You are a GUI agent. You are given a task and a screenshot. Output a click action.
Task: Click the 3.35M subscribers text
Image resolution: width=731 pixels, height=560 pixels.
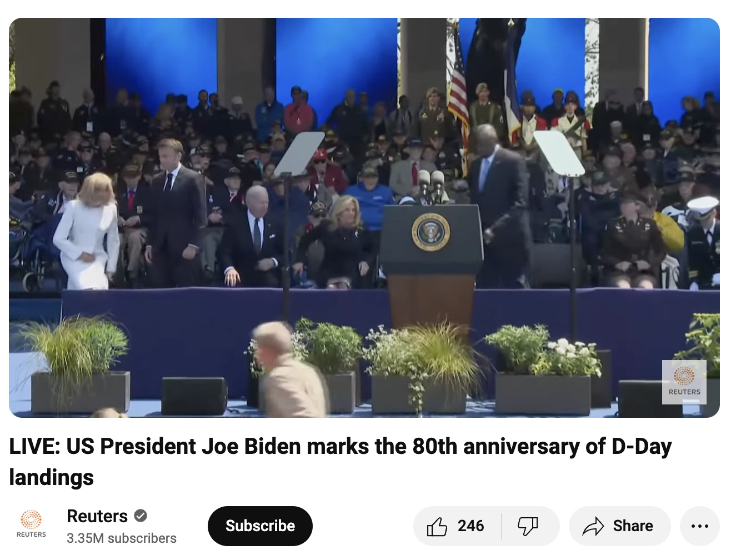point(122,538)
